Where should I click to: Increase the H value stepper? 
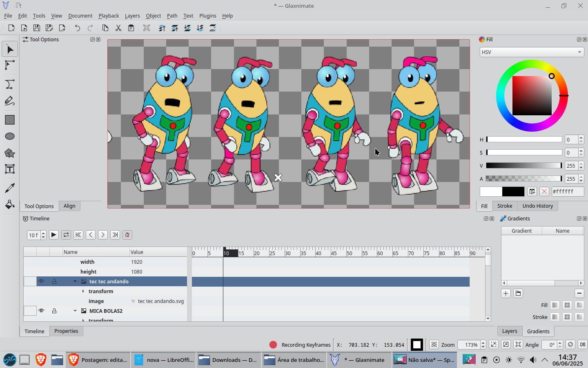(x=581, y=137)
